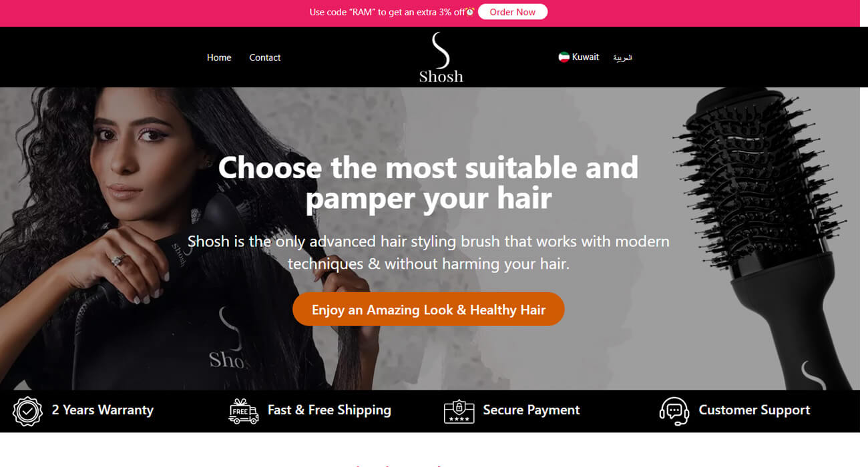The image size is (868, 467).
Task: Click the Shosh logo in header
Action: point(441,57)
